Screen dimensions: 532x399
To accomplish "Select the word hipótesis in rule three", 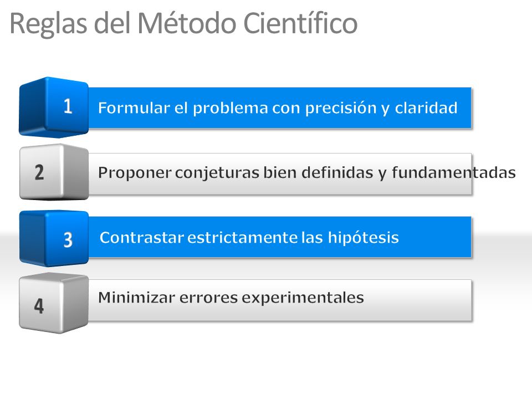I will (363, 238).
